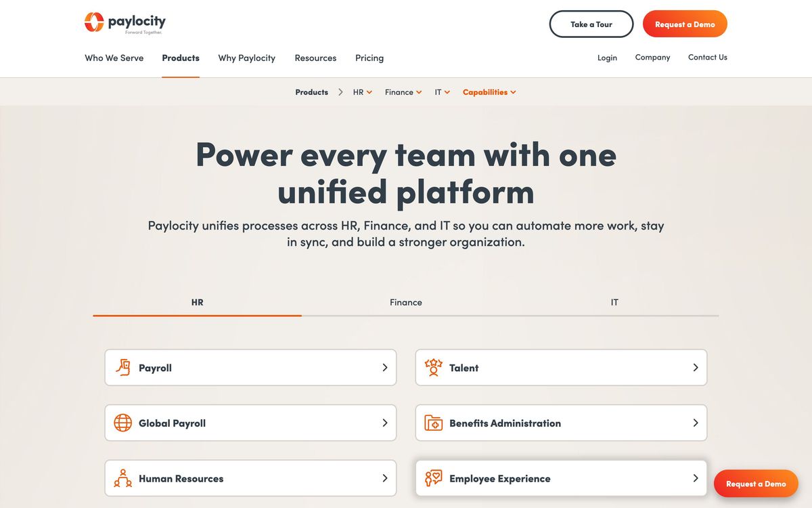Expand the IT submenu dropdown
The width and height of the screenshot is (812, 508).
(x=443, y=92)
